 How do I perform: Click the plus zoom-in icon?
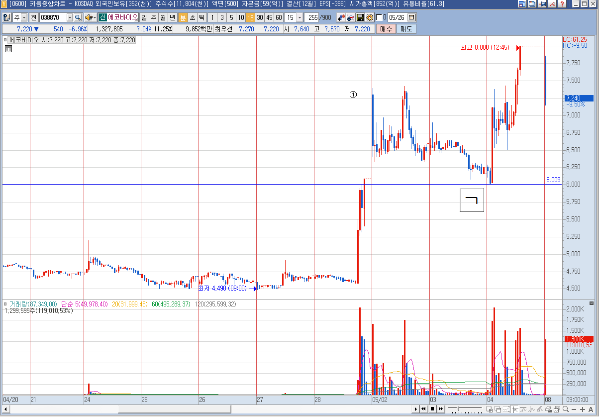[x=583, y=409]
